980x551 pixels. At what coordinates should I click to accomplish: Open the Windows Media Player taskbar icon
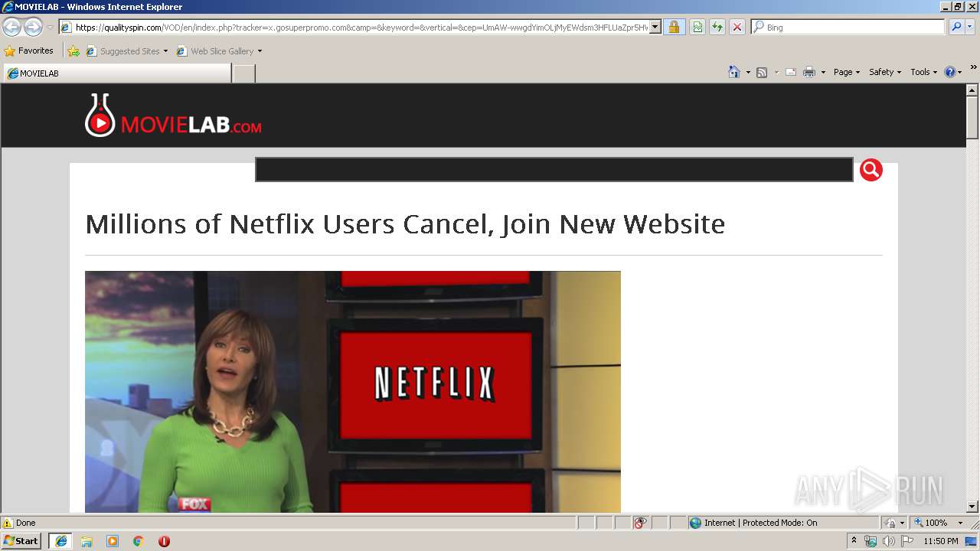113,541
